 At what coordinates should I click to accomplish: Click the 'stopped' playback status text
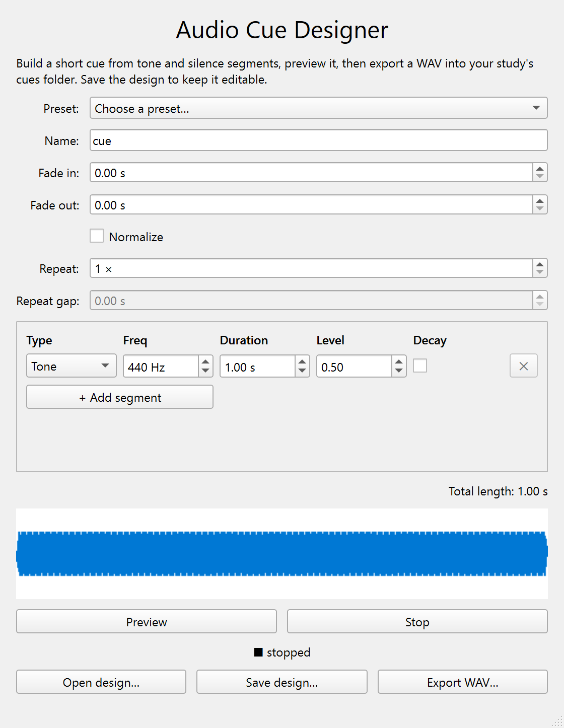pyautogui.click(x=289, y=652)
